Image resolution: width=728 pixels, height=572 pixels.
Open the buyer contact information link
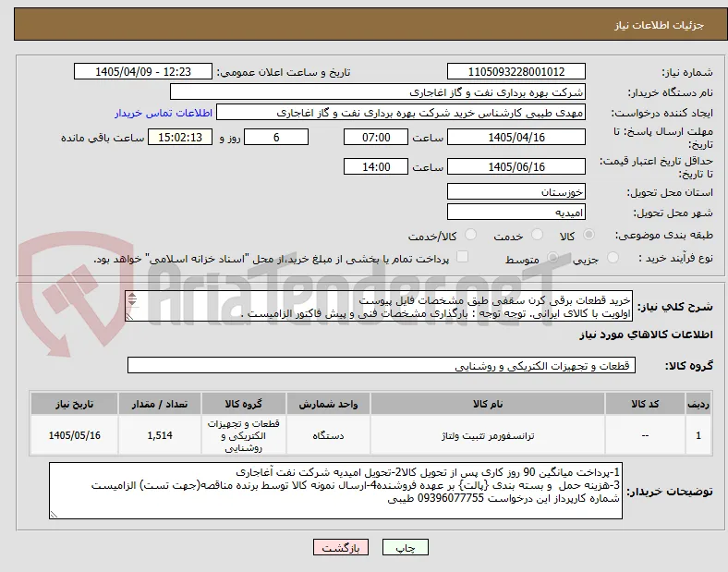[x=164, y=114]
